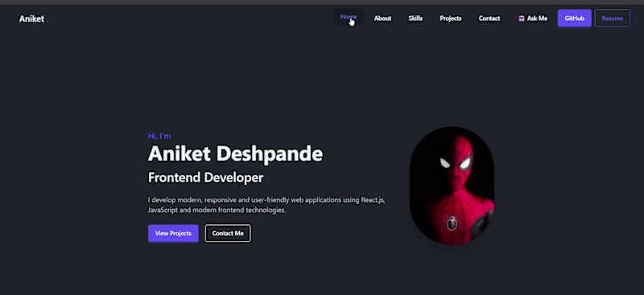Click the Aniket logo in the header
The width and height of the screenshot is (644, 295).
point(33,18)
